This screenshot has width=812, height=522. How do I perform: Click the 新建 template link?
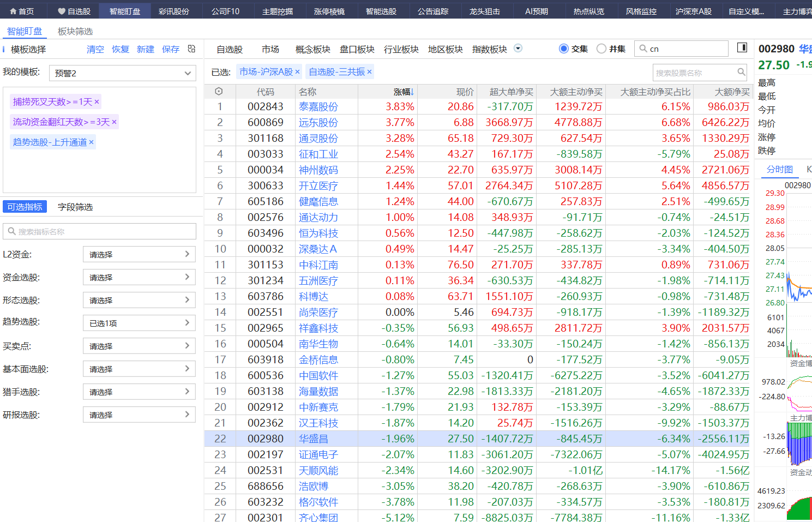146,49
